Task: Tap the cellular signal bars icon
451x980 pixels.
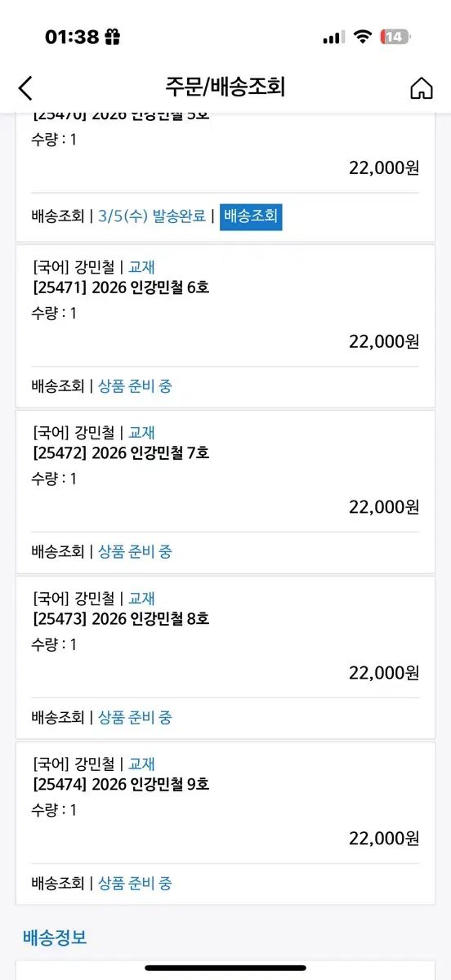Action: [333, 38]
